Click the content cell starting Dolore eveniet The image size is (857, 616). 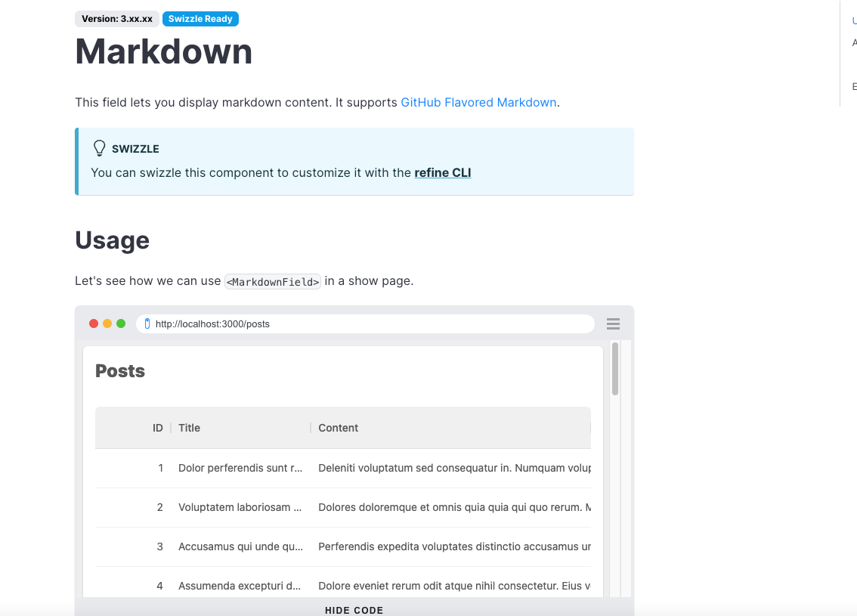454,586
